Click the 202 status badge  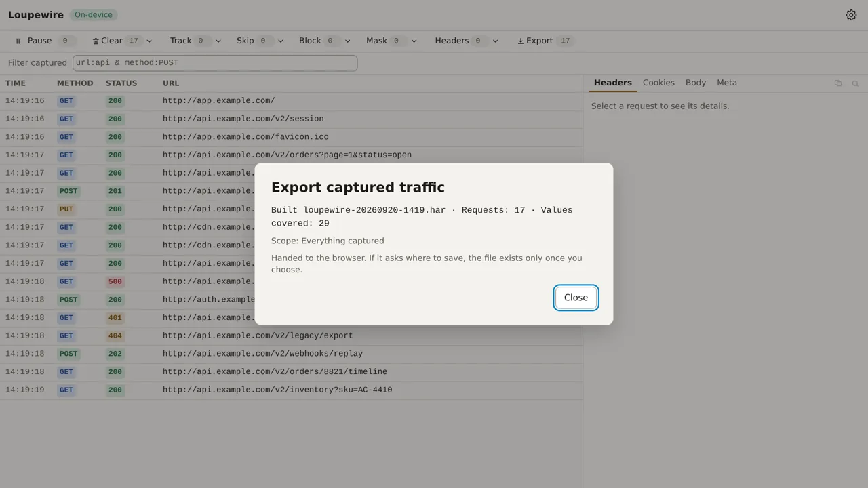(115, 354)
